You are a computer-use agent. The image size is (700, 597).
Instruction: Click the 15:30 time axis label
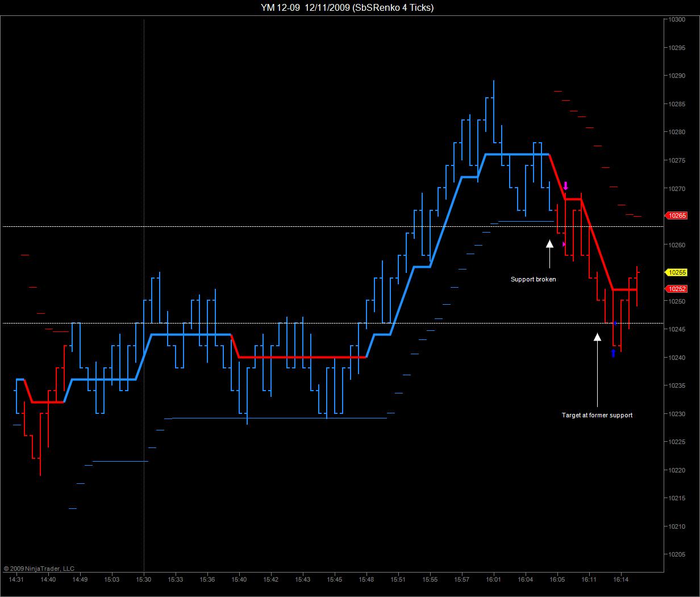point(144,579)
